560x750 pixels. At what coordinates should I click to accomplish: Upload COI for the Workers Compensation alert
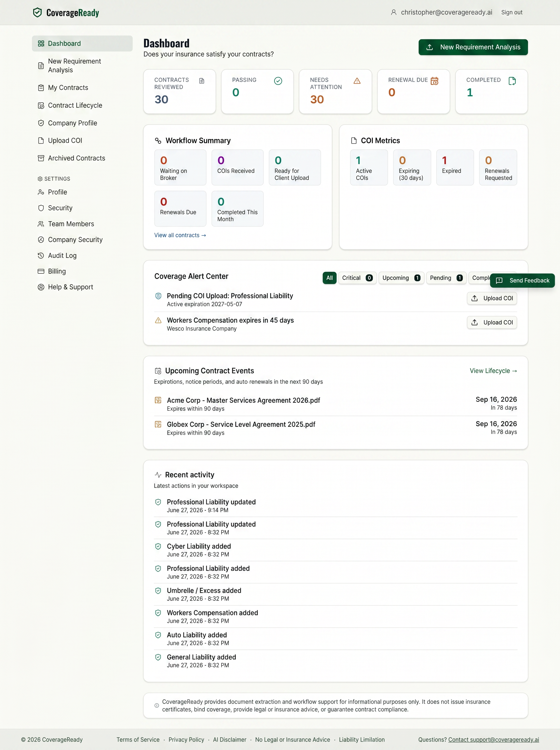(x=492, y=322)
